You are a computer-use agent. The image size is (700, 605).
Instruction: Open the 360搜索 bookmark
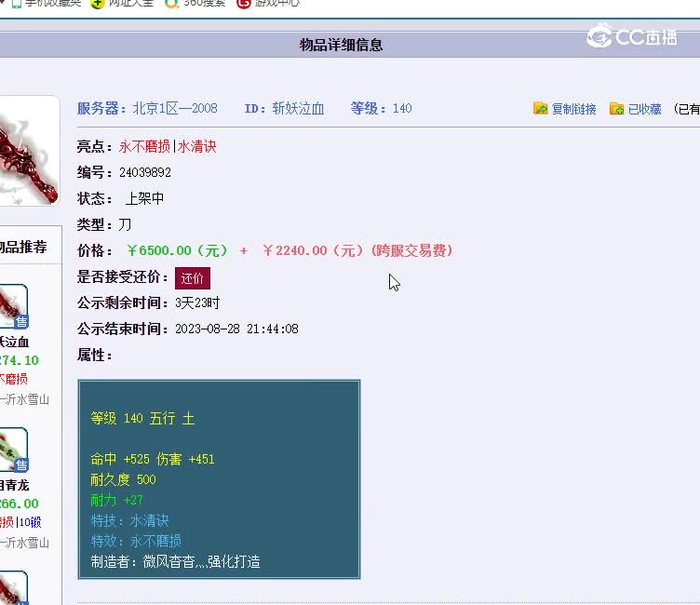pos(204,3)
